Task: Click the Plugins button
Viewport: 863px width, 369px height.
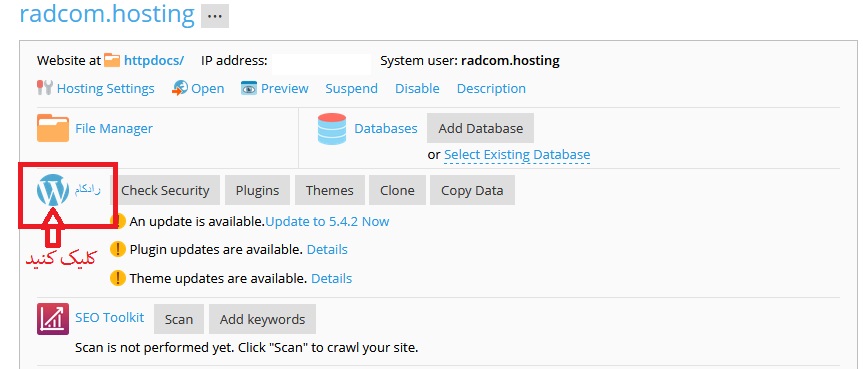Action: [258, 191]
